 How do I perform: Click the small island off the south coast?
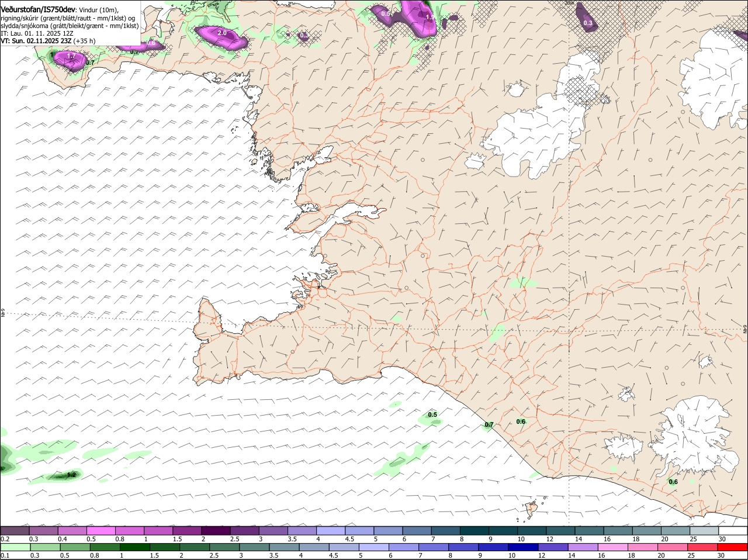[x=532, y=509]
